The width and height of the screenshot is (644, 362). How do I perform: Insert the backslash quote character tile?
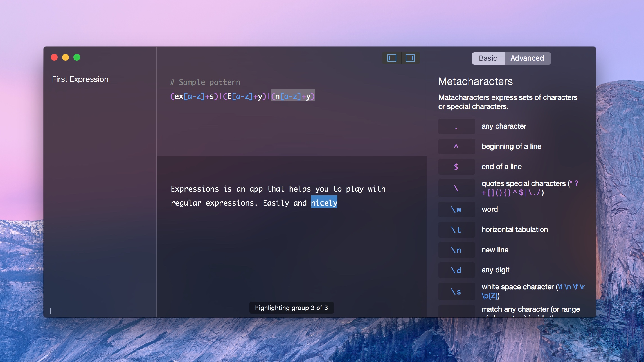456,188
